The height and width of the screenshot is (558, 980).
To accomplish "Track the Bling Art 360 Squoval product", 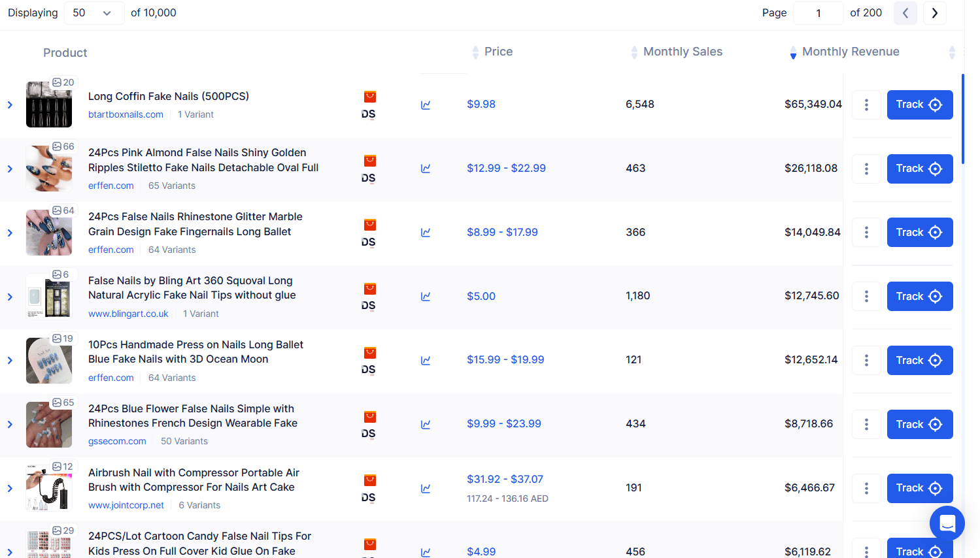I will coord(920,297).
